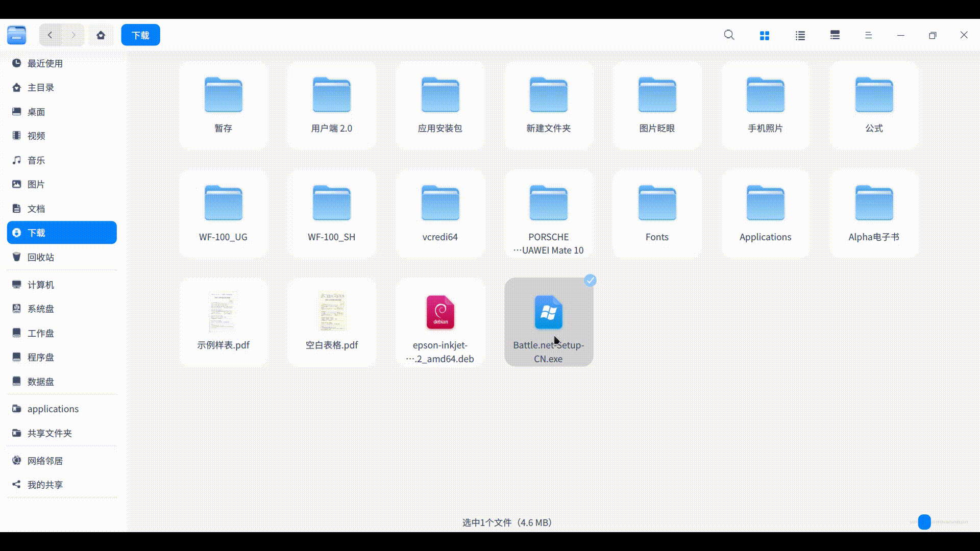This screenshot has width=980, height=551.
Task: Go back with the left arrow
Action: [x=50, y=35]
